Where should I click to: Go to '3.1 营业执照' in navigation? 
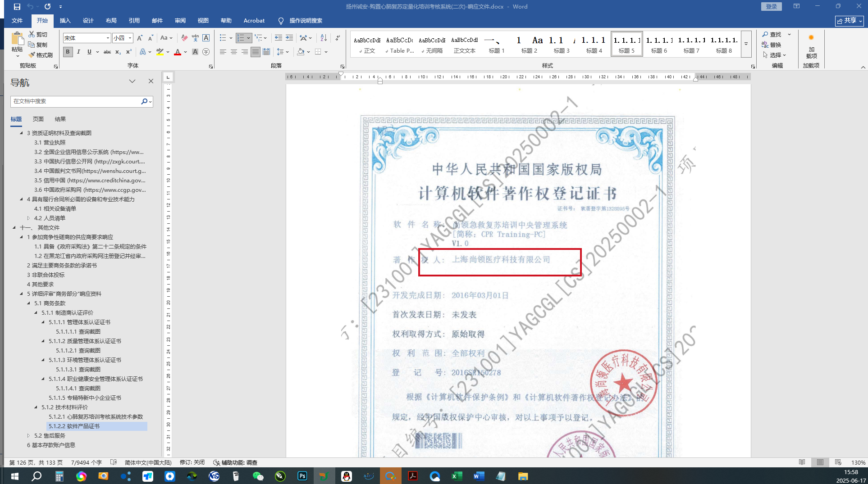50,142
